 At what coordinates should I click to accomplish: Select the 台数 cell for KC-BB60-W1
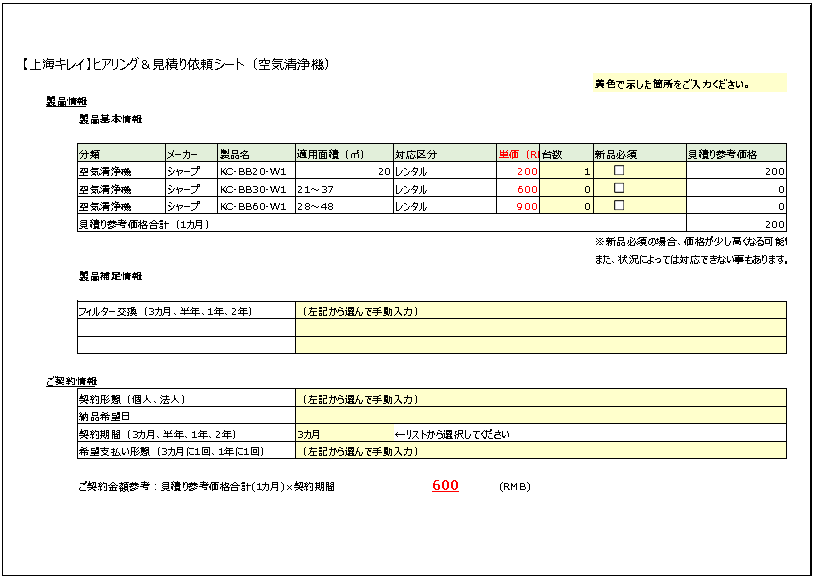565,206
